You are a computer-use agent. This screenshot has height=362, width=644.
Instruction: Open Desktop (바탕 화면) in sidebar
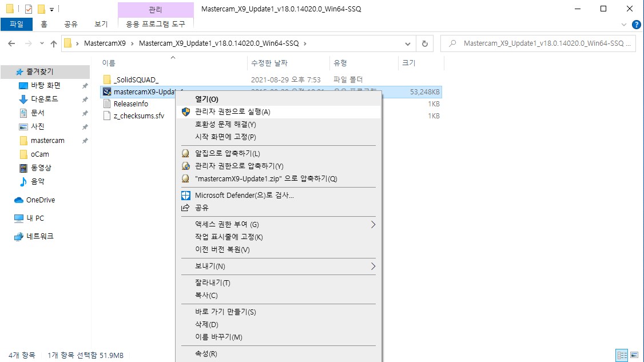46,85
